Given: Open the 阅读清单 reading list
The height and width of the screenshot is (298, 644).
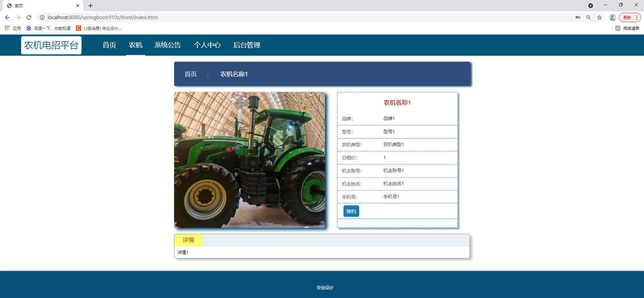Looking at the screenshot, I should (x=628, y=28).
